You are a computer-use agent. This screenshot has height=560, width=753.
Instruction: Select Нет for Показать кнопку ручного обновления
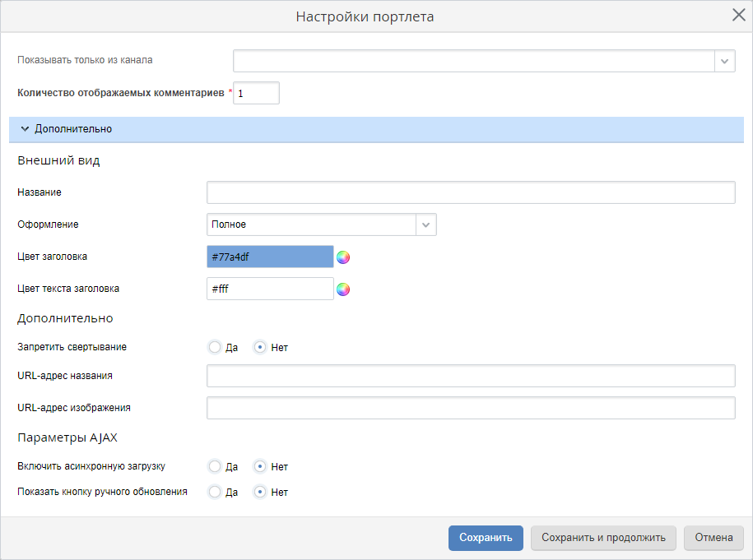click(260, 492)
